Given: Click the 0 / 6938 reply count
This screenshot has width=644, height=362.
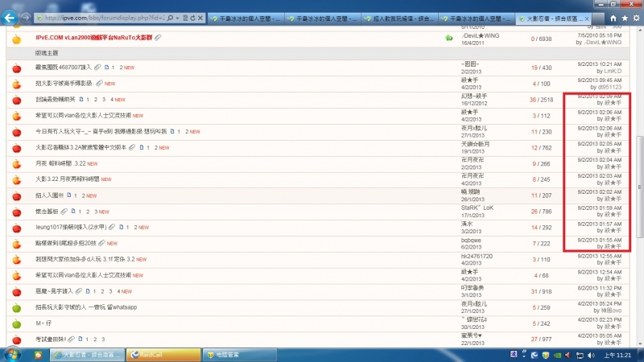Looking at the screenshot, I should 541,39.
